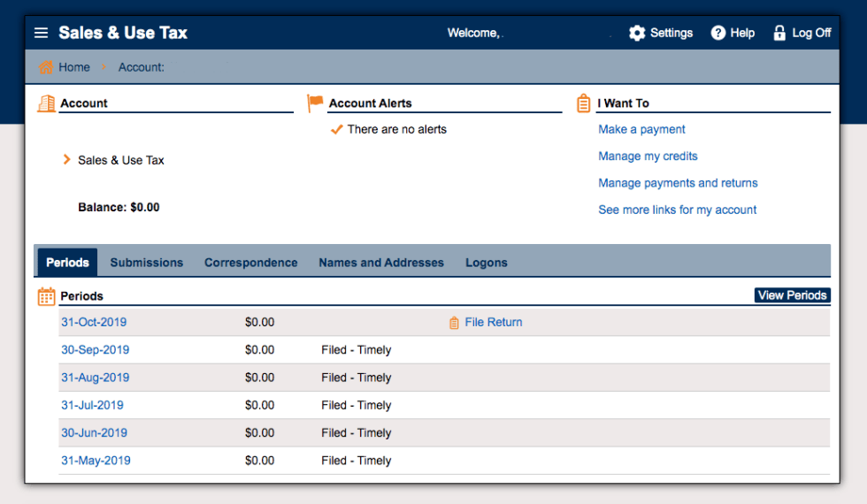
Task: Expand the Sales & Use Tax chevron
Action: [66, 160]
